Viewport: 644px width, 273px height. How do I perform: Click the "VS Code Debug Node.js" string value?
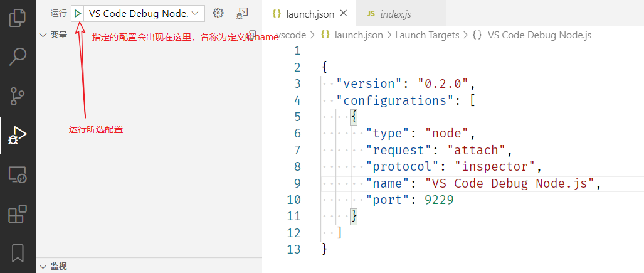click(509, 183)
